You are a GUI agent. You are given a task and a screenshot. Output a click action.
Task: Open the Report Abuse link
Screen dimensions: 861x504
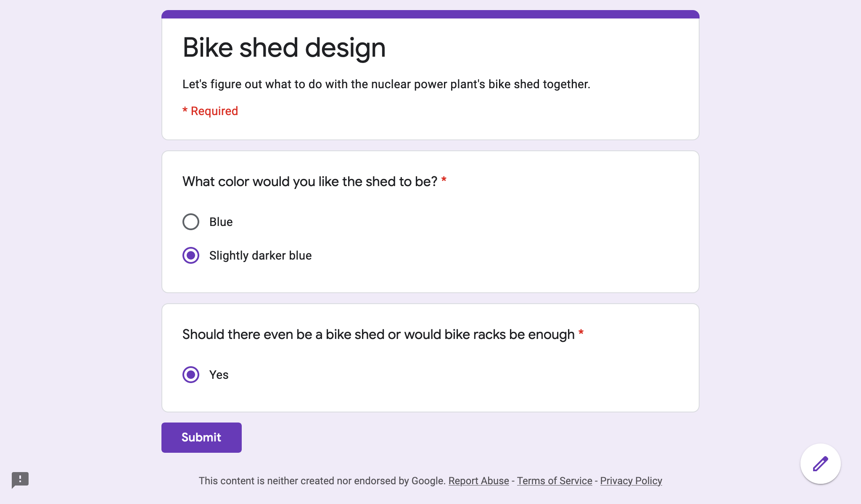pyautogui.click(x=478, y=480)
